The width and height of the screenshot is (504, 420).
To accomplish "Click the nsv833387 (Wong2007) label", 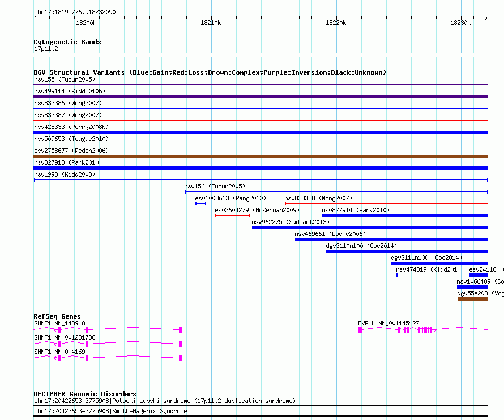I will [x=68, y=115].
